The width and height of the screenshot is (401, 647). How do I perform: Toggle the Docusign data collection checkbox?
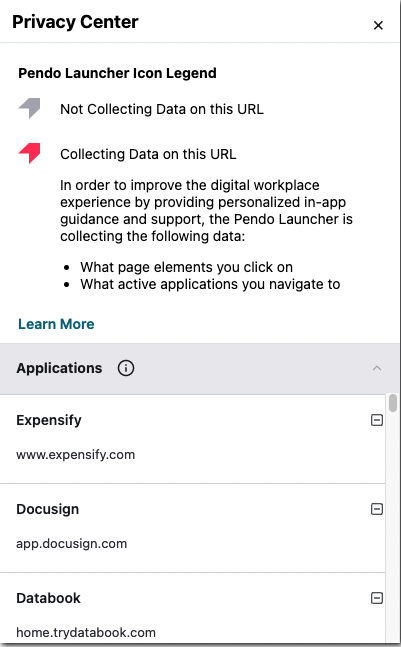point(377,509)
